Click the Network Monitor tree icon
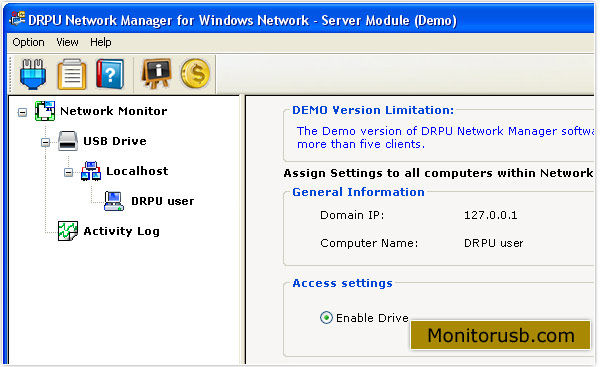This screenshot has height=367, width=600. (x=45, y=111)
